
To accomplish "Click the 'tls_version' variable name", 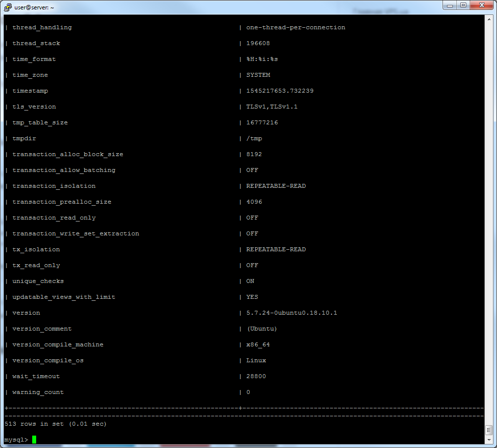I will coord(34,107).
